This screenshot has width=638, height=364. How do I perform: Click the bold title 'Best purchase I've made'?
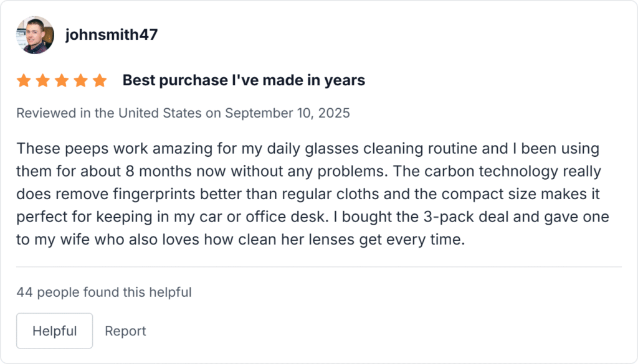coord(243,80)
